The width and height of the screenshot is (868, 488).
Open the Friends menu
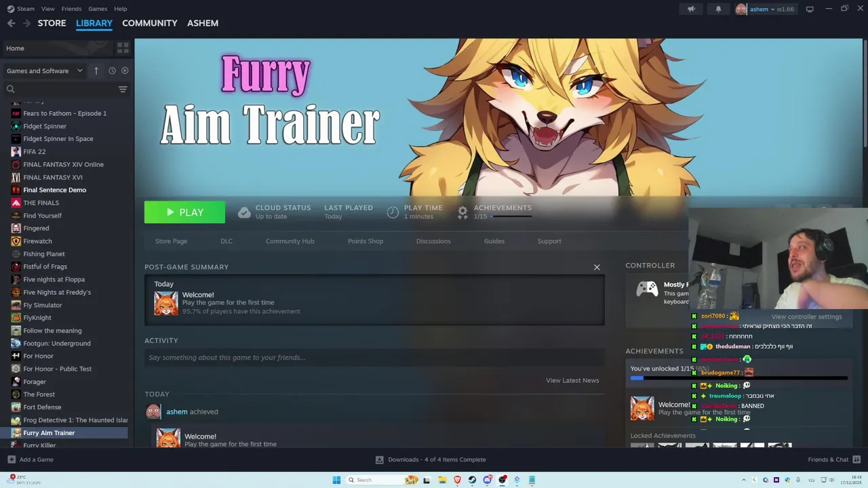click(71, 9)
